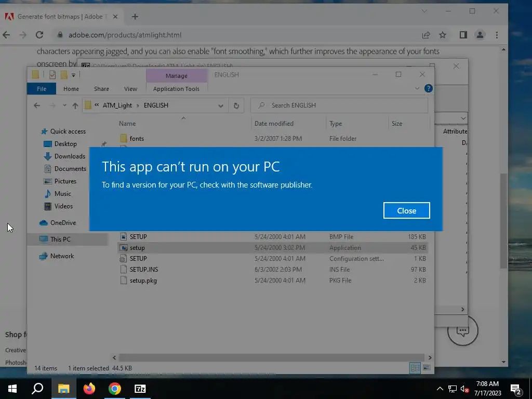Screen dimensions: 532x399
Task: Switch Explorer to large icons view
Action: point(427,368)
